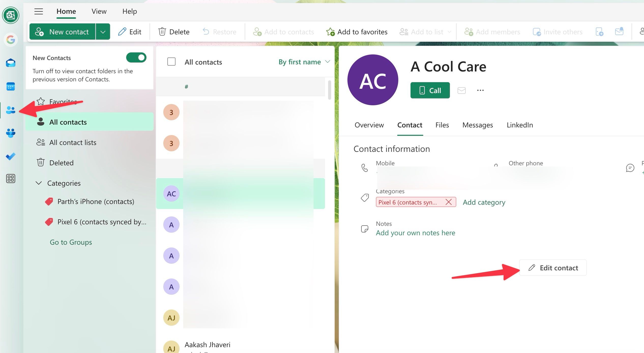Open the Messages tab

coord(478,125)
